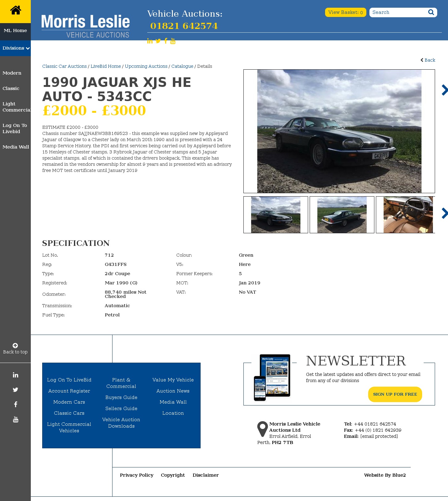This screenshot has width=448, height=501.
Task: Click the email protected link
Action: tap(379, 436)
